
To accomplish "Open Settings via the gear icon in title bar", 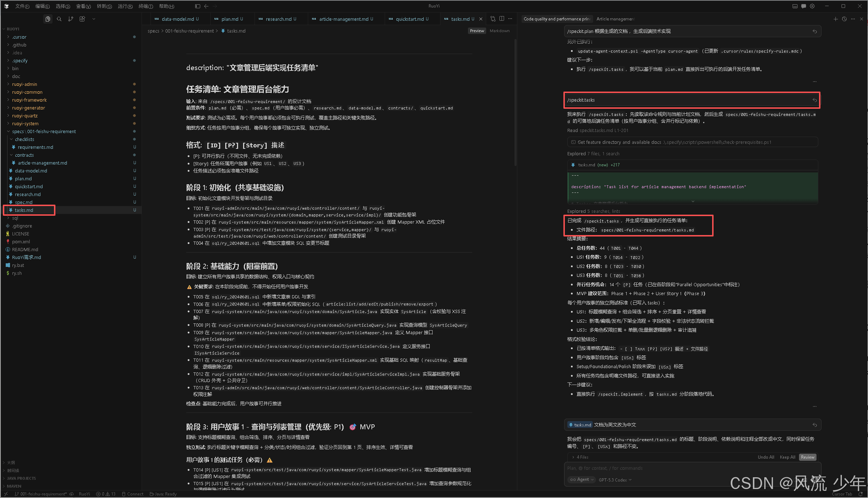I will coord(812,6).
